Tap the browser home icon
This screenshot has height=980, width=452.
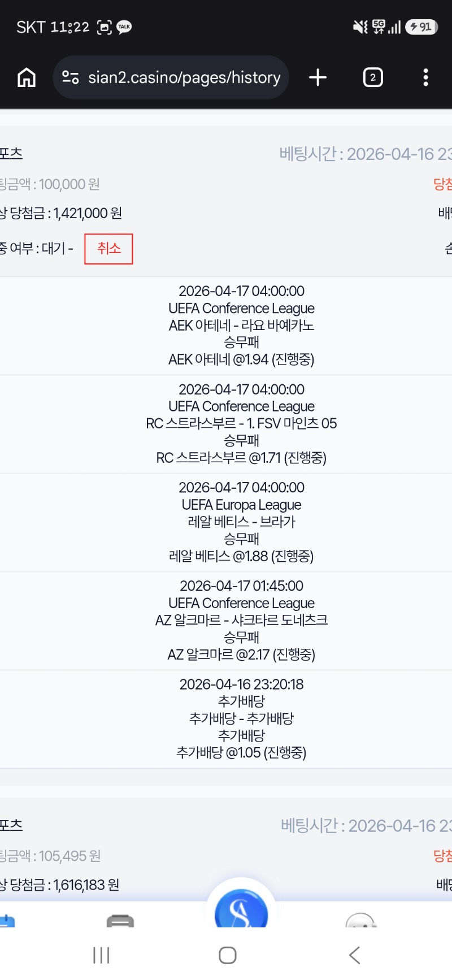[27, 77]
